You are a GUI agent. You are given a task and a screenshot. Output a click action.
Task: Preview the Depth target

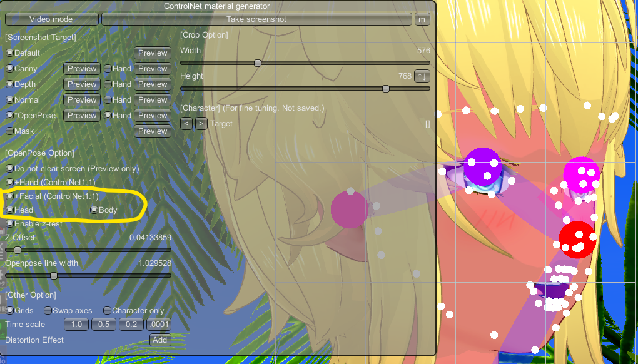tap(82, 84)
